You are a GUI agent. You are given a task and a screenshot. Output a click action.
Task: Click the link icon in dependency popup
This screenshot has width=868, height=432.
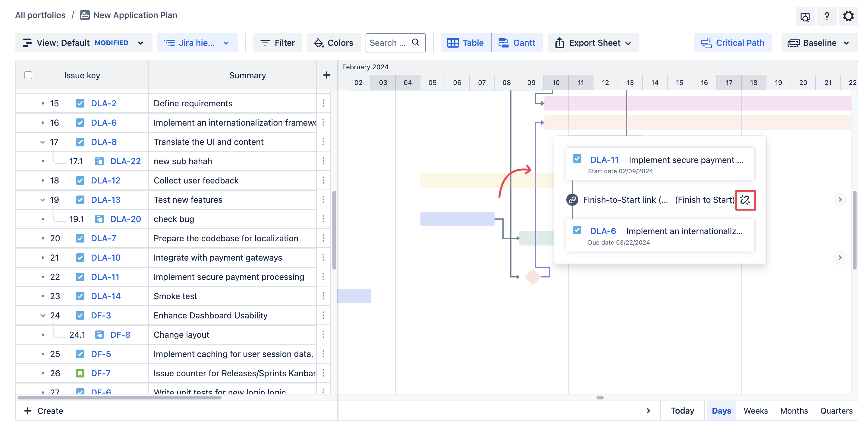pyautogui.click(x=572, y=200)
